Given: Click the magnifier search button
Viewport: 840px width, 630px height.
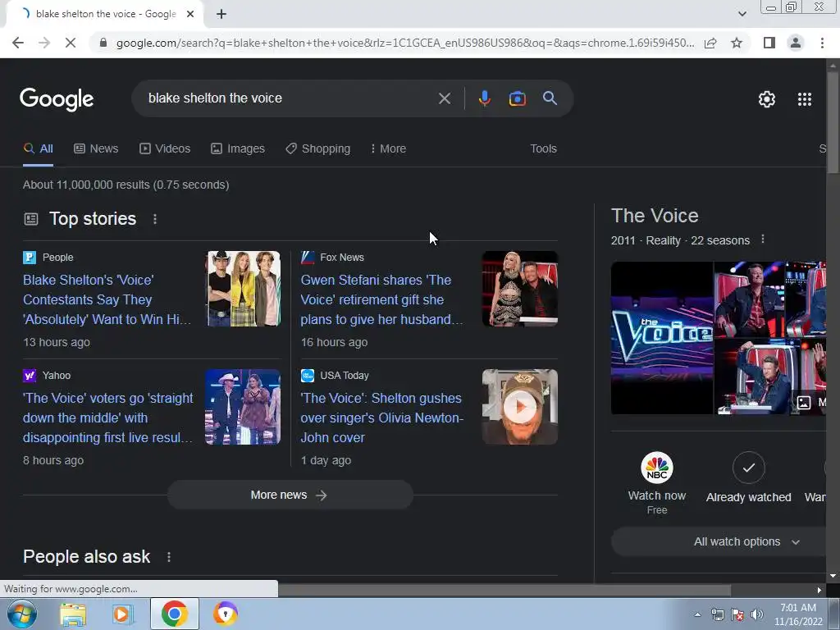Looking at the screenshot, I should point(550,98).
